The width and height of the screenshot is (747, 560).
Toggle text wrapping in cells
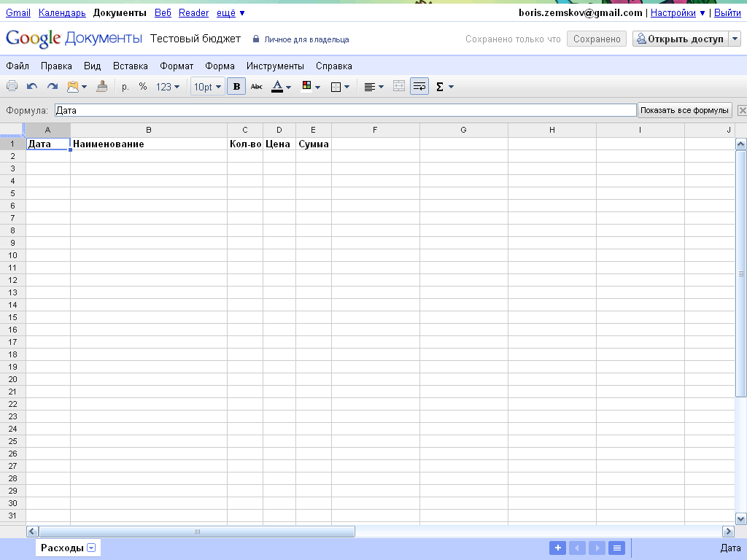[419, 87]
